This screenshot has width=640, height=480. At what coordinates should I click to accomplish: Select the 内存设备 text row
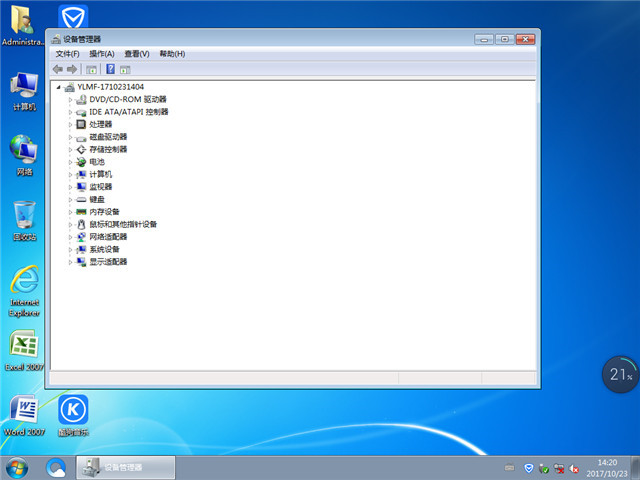point(104,212)
